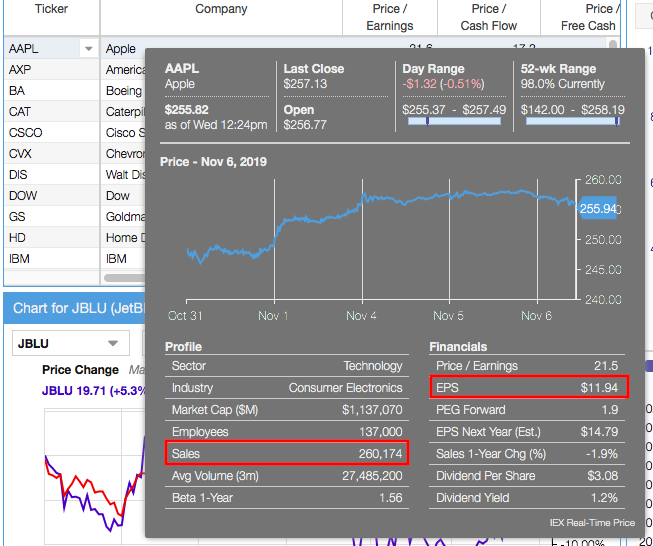Click the Avg Volume (3m) row
This screenshot has height=546, width=653.
pyautogui.click(x=287, y=476)
